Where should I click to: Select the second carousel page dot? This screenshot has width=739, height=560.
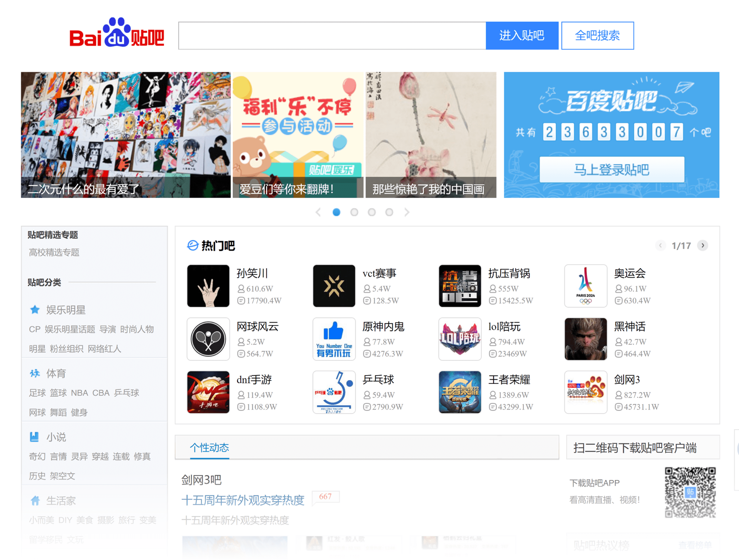pos(354,212)
